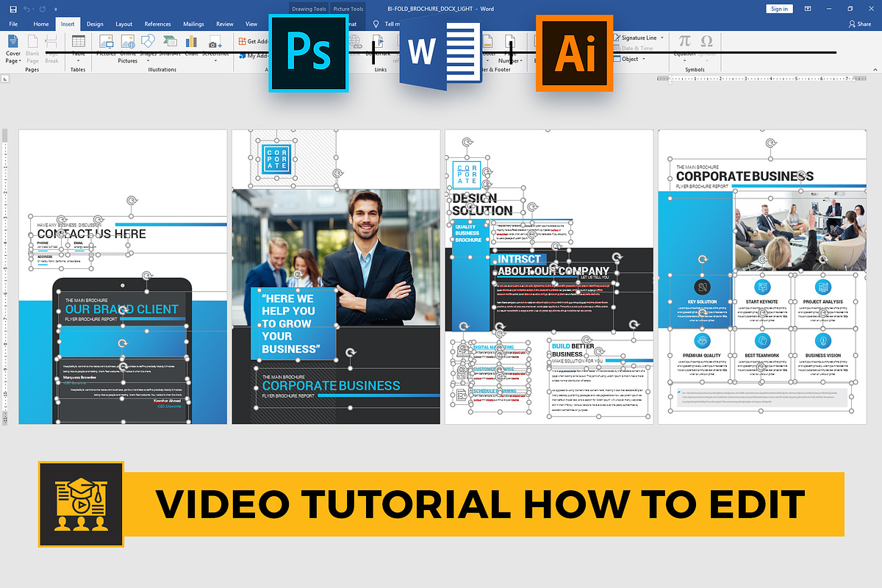Click the "CONTACT US HERE" heading
The width and height of the screenshot is (882, 588).
92,234
